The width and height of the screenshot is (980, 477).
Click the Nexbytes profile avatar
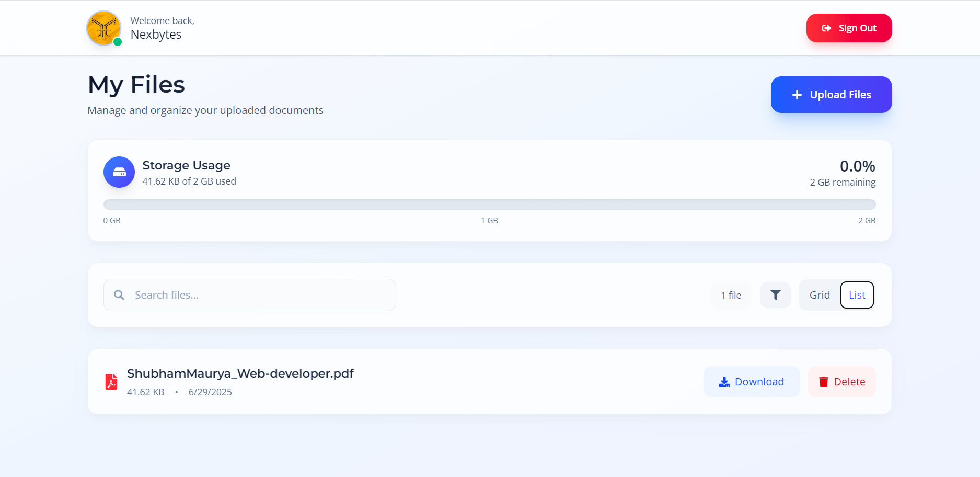tap(103, 28)
